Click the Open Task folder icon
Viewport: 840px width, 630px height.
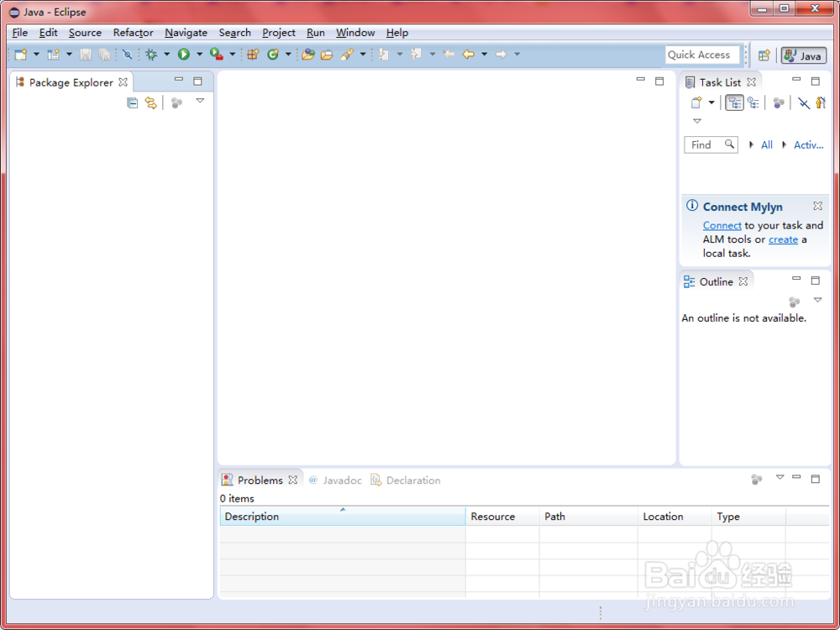click(327, 54)
